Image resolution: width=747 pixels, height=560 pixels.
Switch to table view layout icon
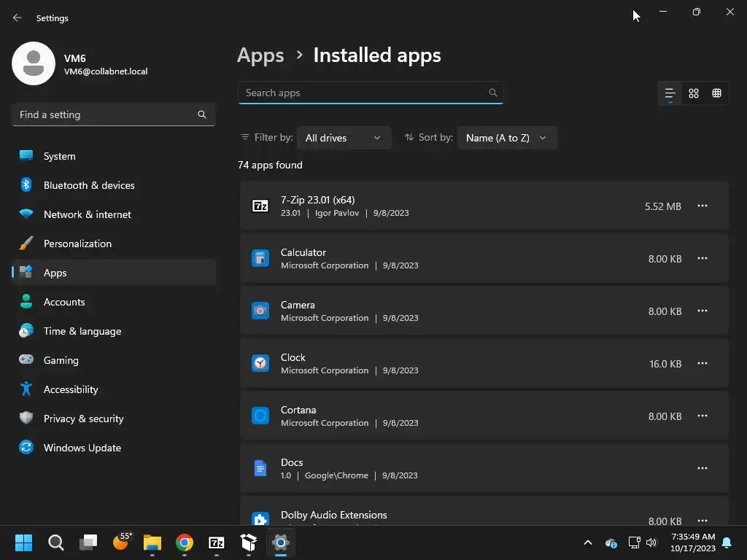716,93
